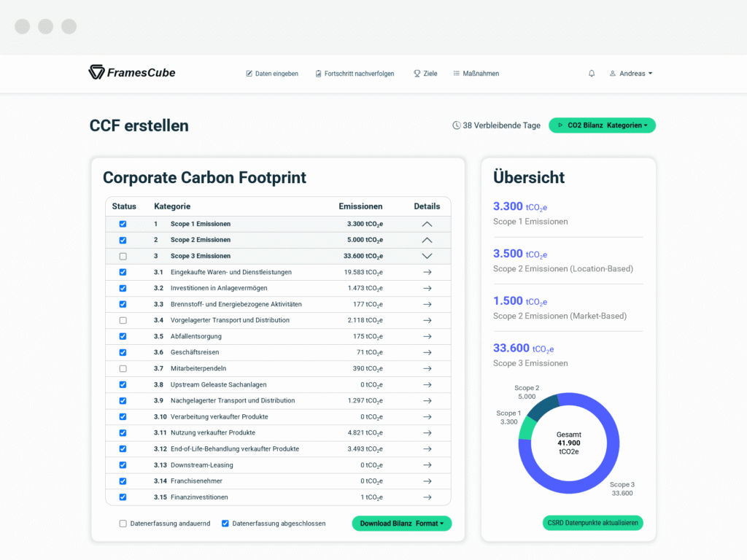Click the Gesamt 41.900 tCO2e label
The width and height of the screenshot is (747, 560).
[569, 443]
